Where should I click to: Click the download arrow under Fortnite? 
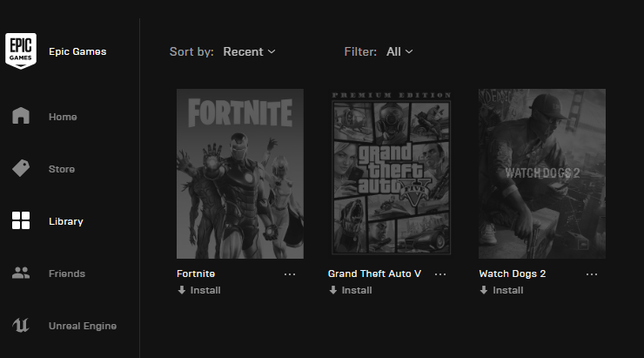tap(182, 290)
